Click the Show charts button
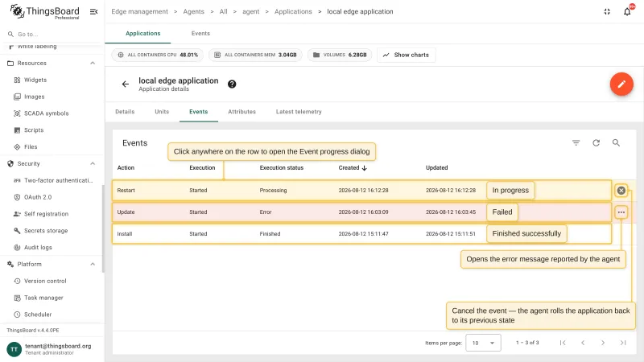Viewport: 644px width, 362px height. [x=407, y=55]
